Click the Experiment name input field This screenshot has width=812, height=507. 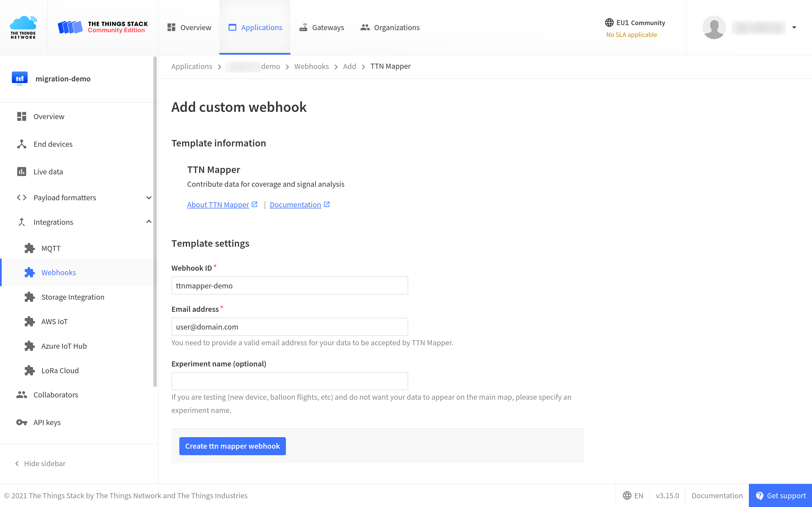pos(289,381)
